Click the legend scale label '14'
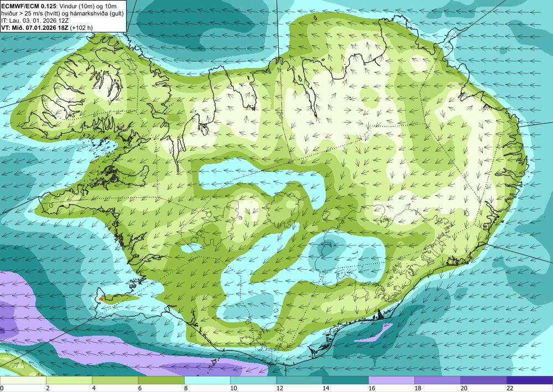553x392 pixels. coord(326,388)
